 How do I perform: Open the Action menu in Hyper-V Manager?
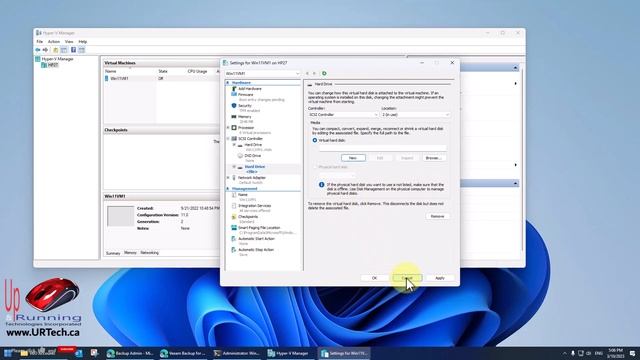click(x=54, y=42)
